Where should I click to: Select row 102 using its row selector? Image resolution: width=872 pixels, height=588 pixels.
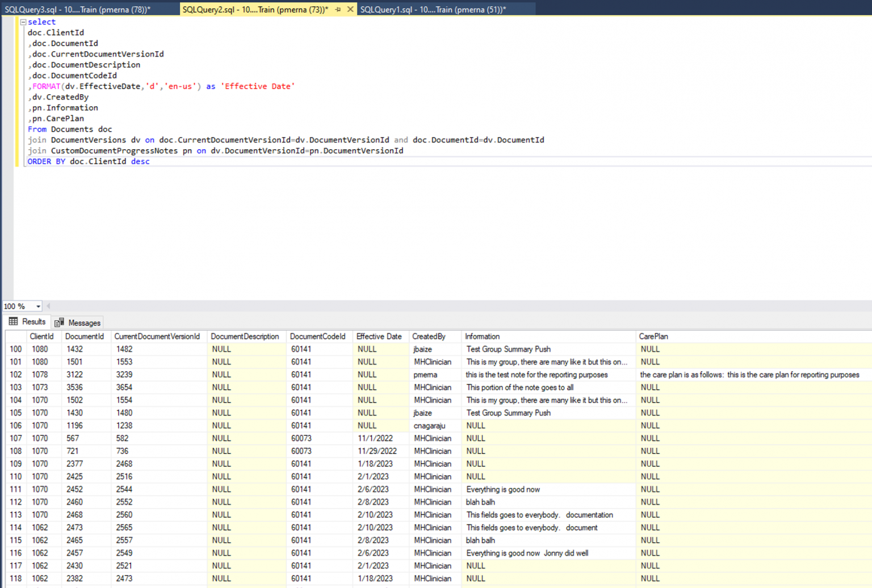[x=15, y=375]
